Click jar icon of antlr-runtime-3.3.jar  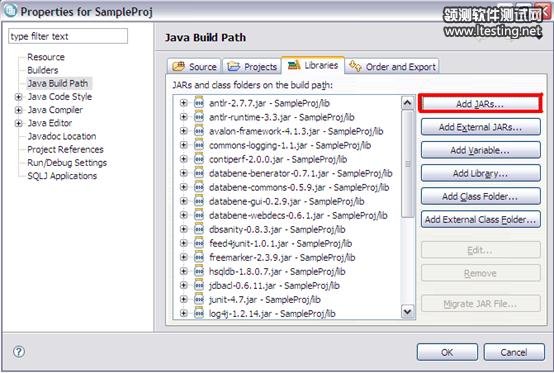[199, 117]
